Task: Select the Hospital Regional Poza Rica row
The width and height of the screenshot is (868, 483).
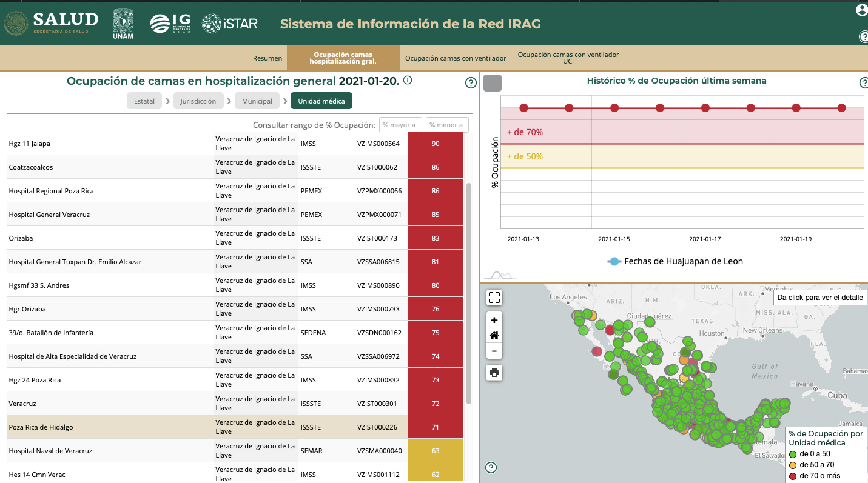Action: pyautogui.click(x=235, y=191)
